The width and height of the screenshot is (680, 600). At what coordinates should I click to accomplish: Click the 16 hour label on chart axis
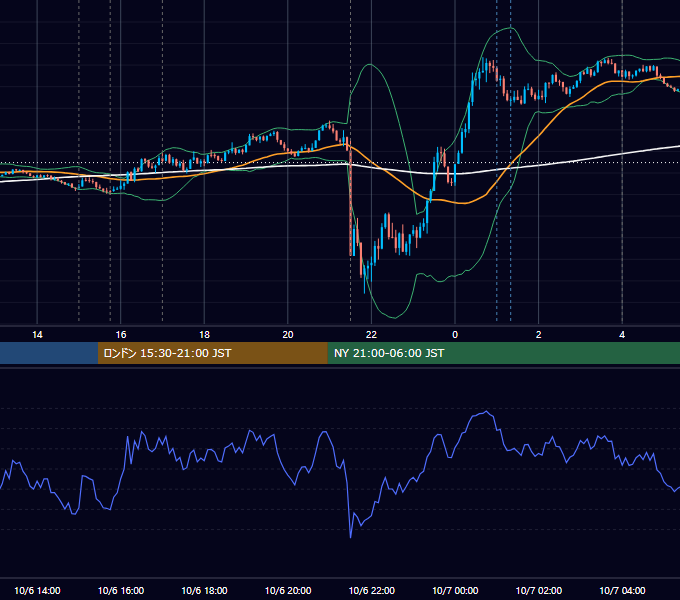pyautogui.click(x=121, y=335)
